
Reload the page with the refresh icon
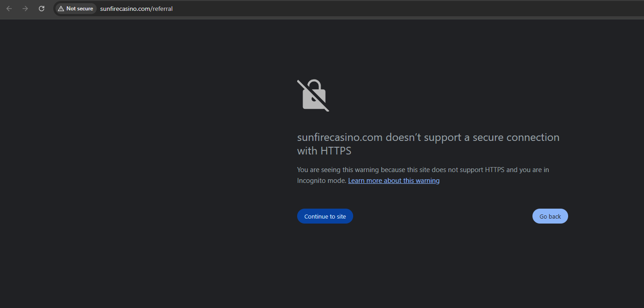pos(42,9)
